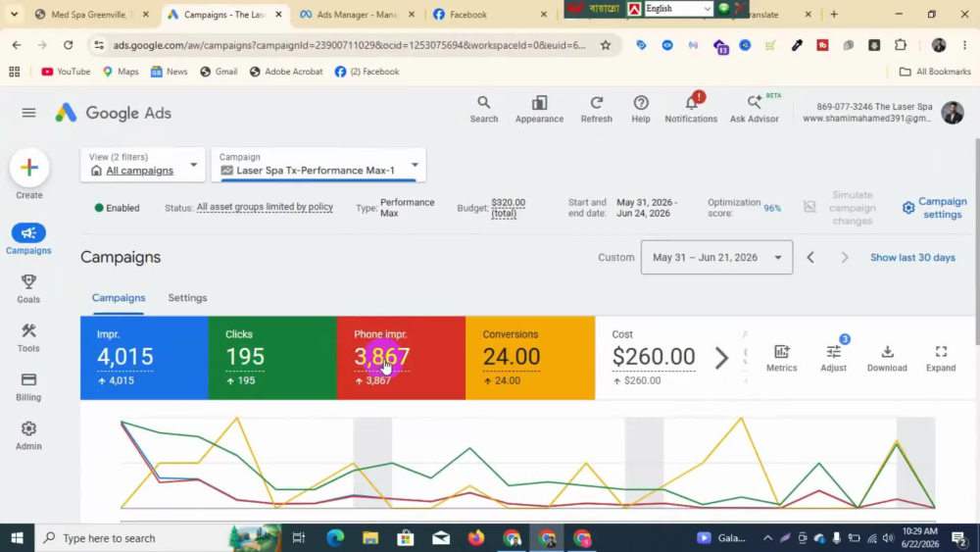Click Show last 30 days
This screenshot has width=980, height=552.
(912, 257)
